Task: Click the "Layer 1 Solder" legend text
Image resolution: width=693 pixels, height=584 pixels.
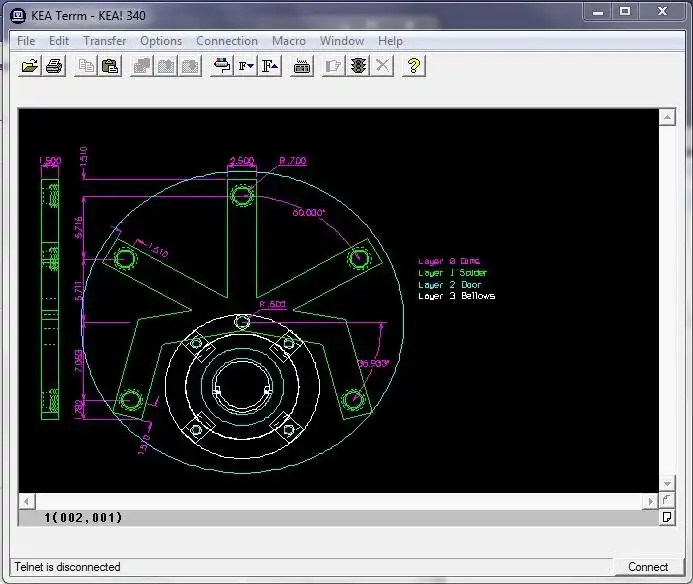Action: point(453,273)
